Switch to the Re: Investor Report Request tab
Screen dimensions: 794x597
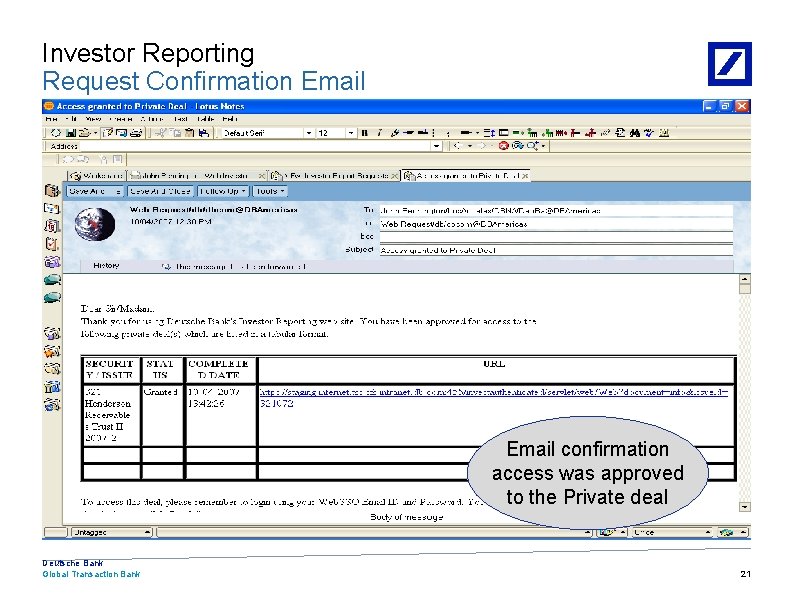pyautogui.click(x=333, y=176)
